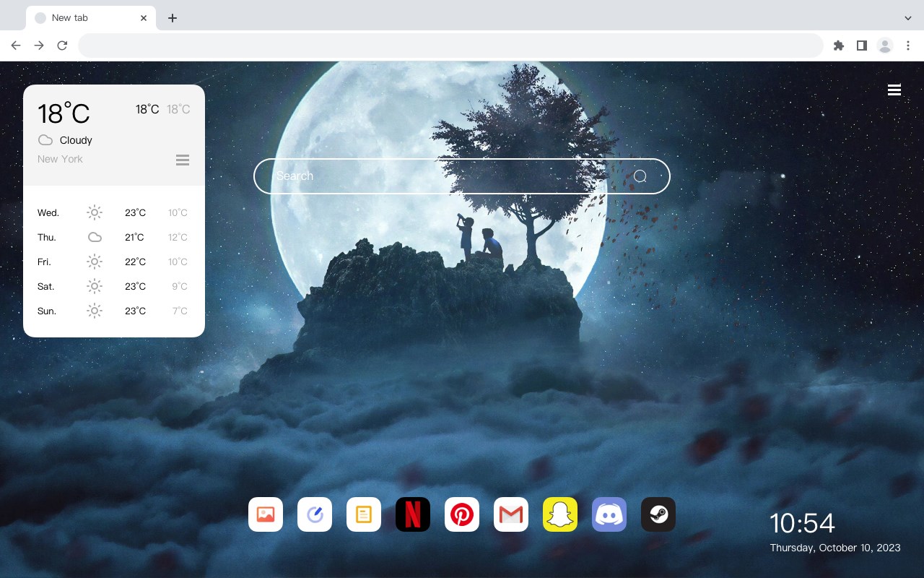Image resolution: width=924 pixels, height=578 pixels.
Task: Reload the current page
Action: tap(62, 46)
